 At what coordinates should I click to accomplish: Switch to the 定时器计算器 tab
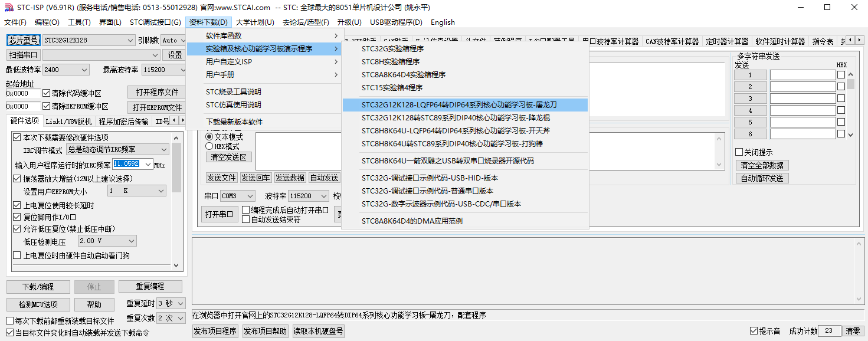[727, 41]
